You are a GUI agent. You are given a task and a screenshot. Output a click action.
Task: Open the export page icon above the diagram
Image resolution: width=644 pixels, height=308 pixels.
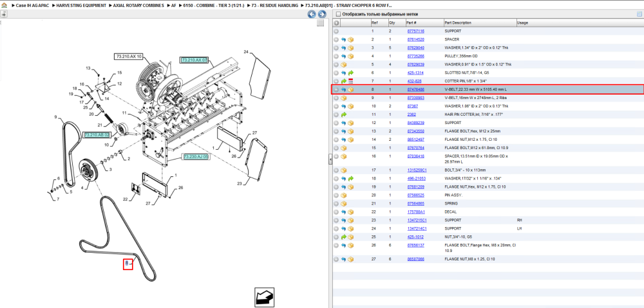4,14
